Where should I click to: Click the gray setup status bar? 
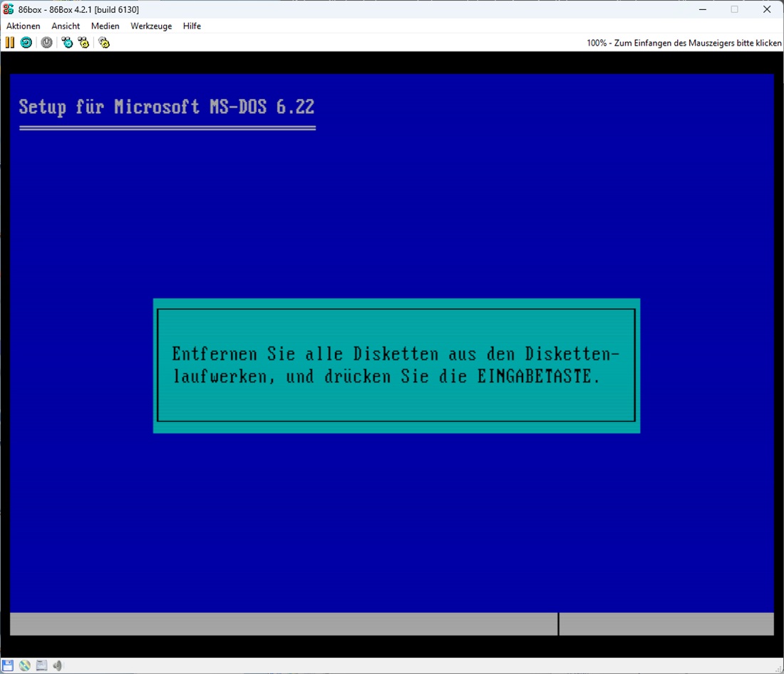pyautogui.click(x=284, y=623)
